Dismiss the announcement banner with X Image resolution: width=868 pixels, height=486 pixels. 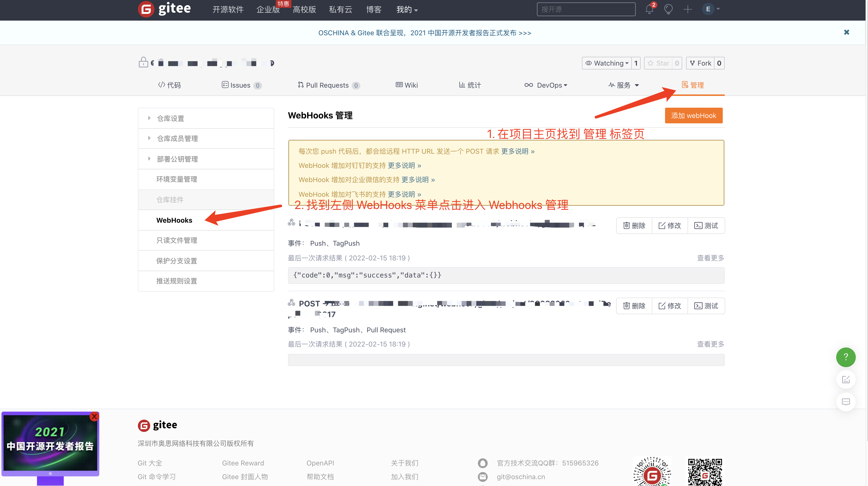[846, 32]
